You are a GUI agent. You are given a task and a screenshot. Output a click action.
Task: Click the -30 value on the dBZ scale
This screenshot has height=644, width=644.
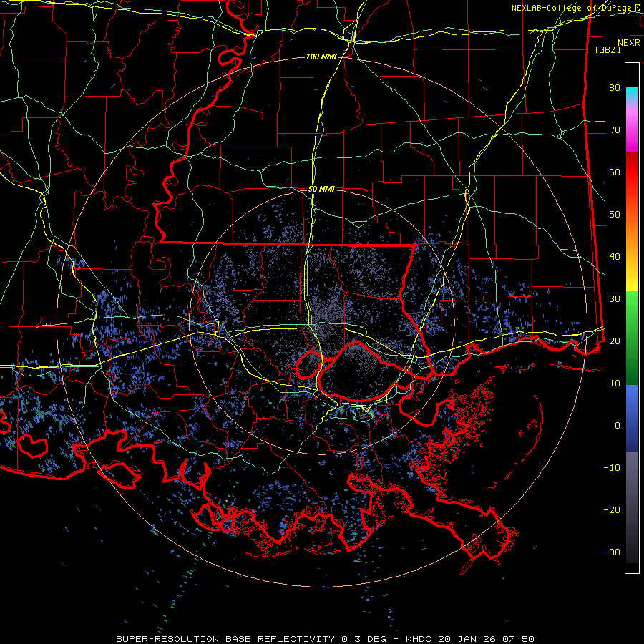tap(612, 552)
